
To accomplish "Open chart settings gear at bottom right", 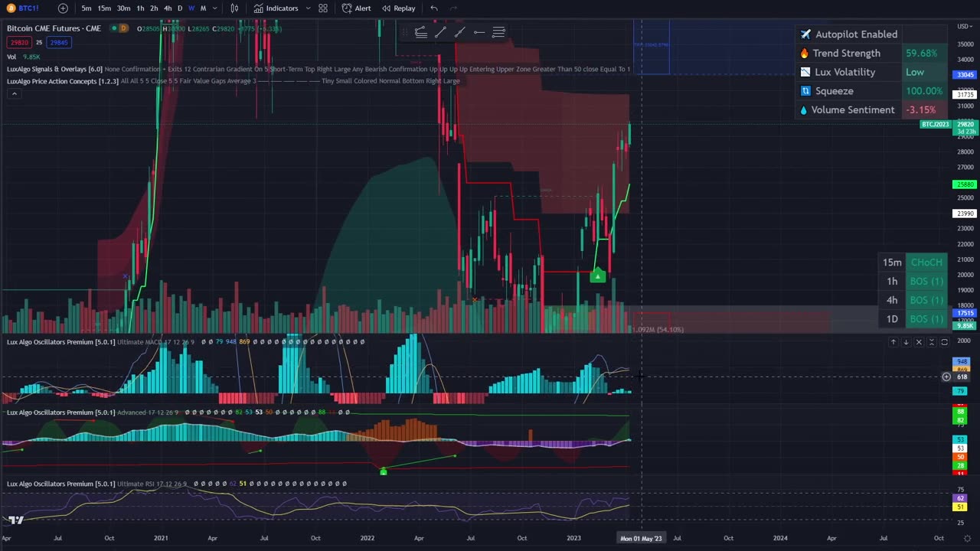I will click(967, 538).
